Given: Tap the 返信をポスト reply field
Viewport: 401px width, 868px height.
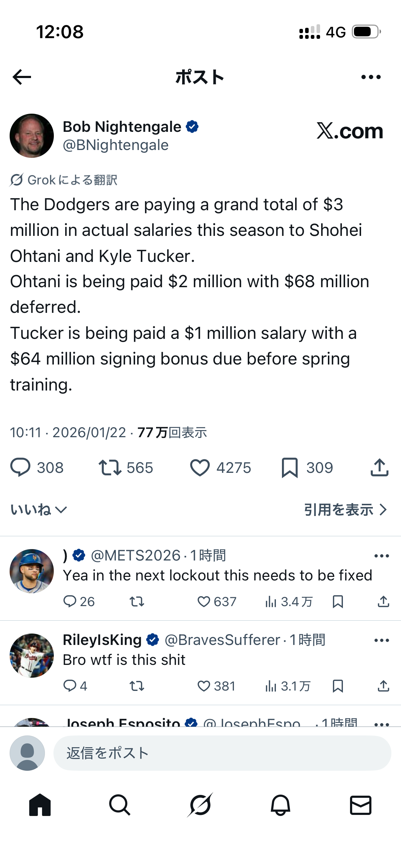Looking at the screenshot, I should 222,753.
